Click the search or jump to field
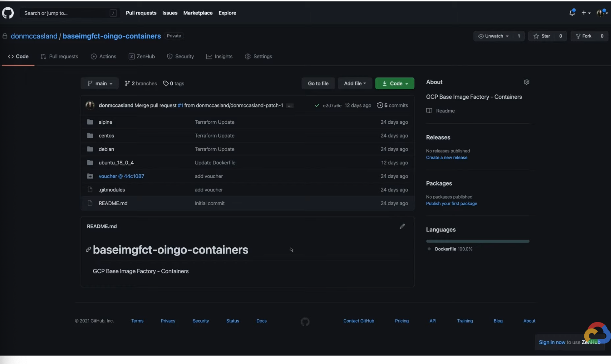 [x=70, y=13]
